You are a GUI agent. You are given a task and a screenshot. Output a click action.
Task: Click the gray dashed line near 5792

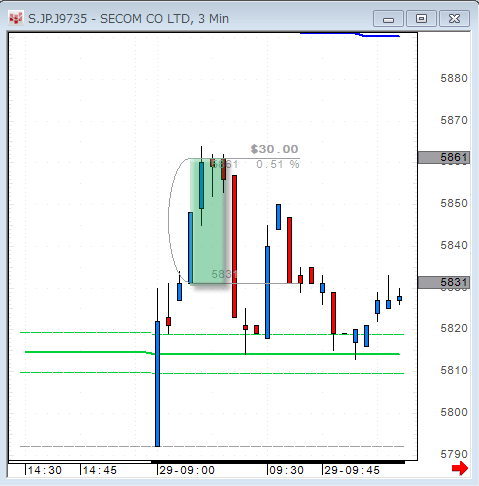tap(212, 446)
